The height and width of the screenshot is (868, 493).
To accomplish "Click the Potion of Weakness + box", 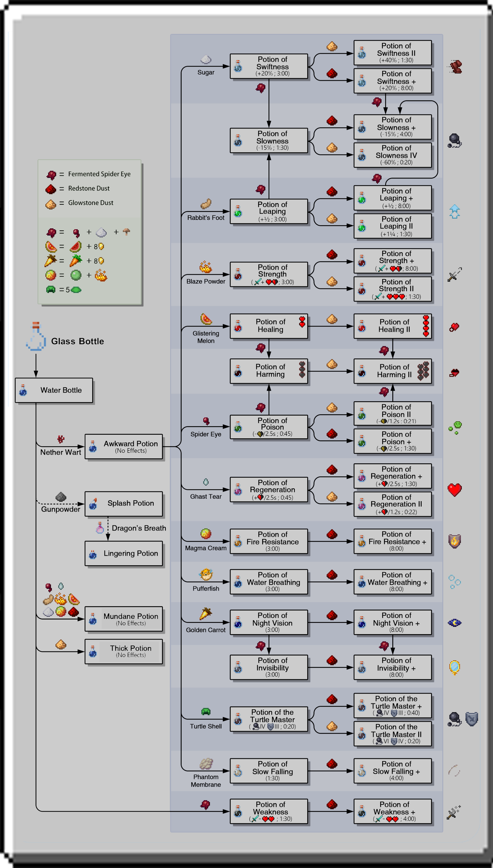I will point(393,811).
